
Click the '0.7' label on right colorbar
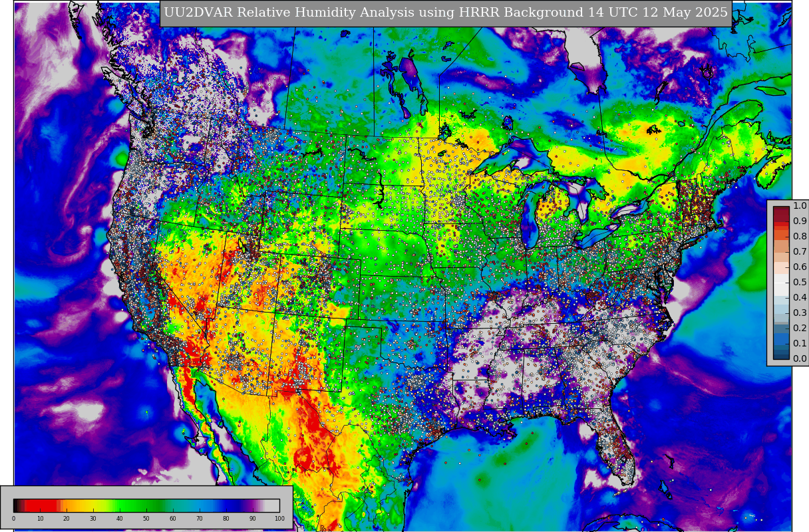click(800, 251)
